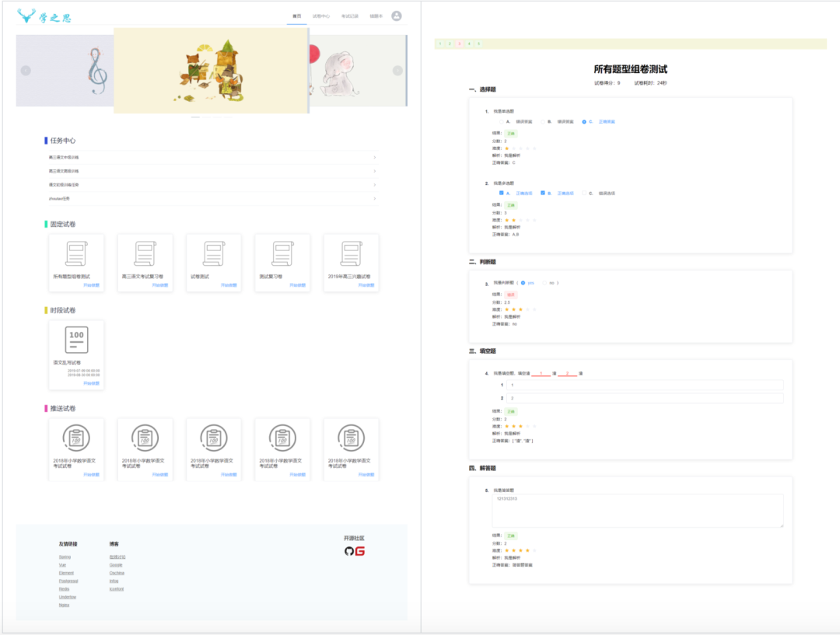Uncheck checkbox B of question 2

click(543, 193)
